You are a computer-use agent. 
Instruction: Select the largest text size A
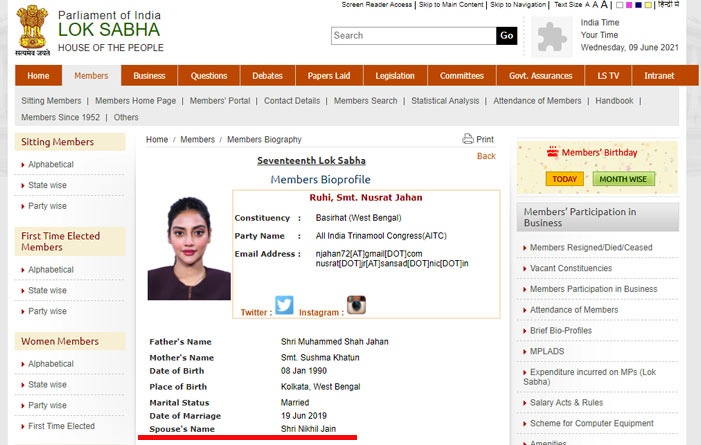[604, 4]
